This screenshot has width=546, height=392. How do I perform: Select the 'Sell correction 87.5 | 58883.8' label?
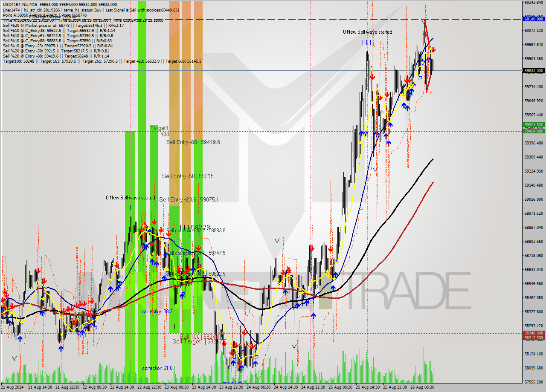(x=196, y=231)
